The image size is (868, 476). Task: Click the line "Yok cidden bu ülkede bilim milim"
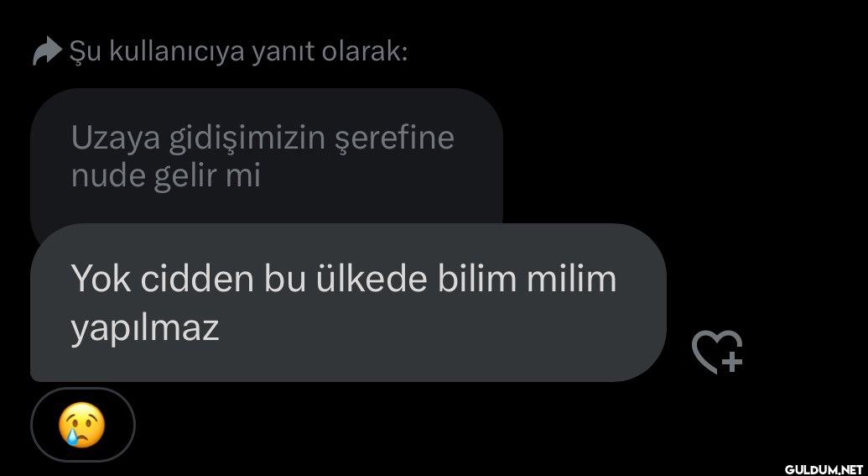[x=344, y=279]
